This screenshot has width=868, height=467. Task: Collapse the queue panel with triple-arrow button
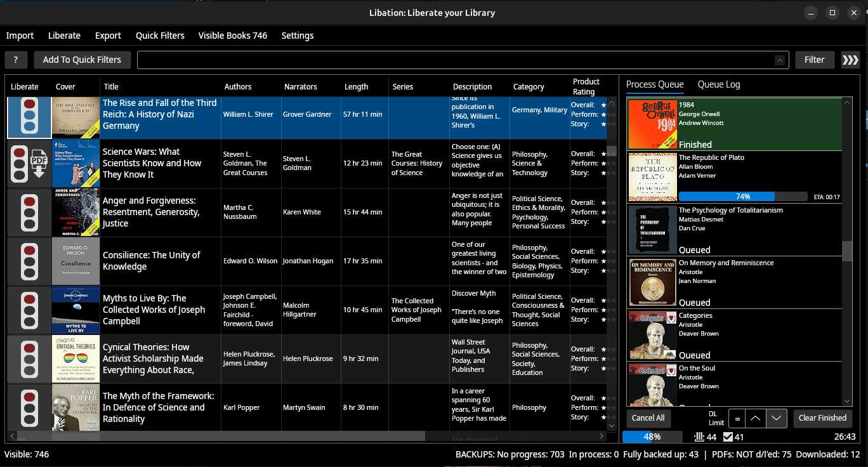[x=850, y=60]
